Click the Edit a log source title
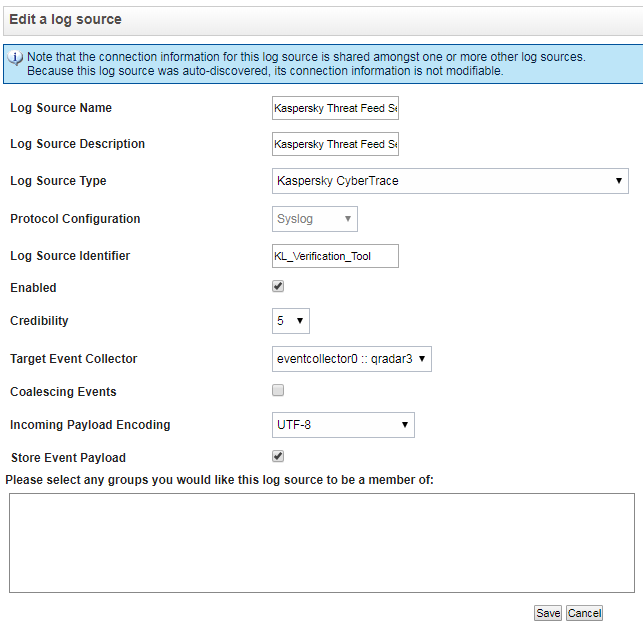The width and height of the screenshot is (643, 628). click(66, 20)
